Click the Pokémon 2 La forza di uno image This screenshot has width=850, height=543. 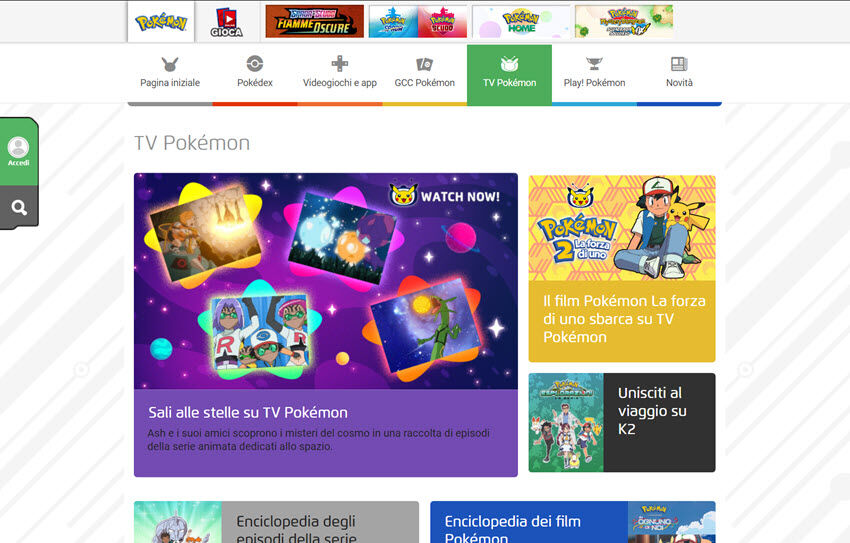622,228
